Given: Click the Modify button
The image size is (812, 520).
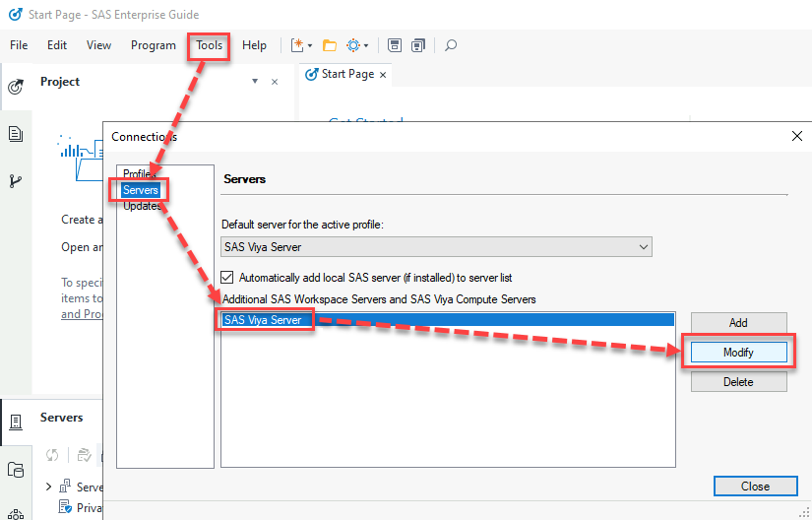Looking at the screenshot, I should 737,352.
